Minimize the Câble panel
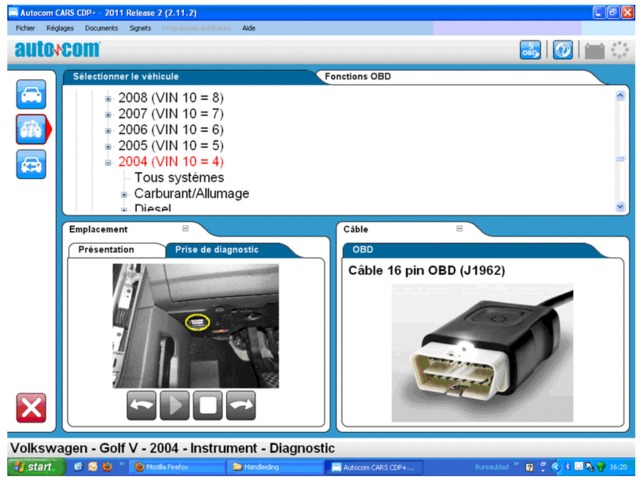 click(x=460, y=229)
